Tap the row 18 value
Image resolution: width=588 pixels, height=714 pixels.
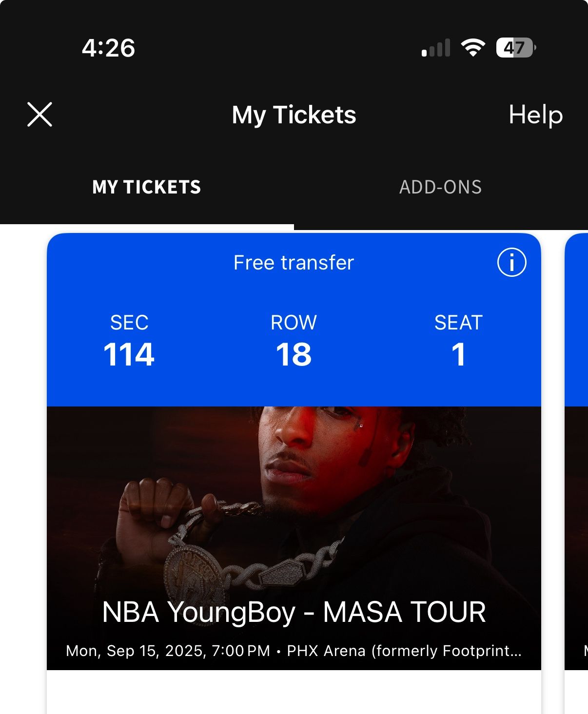point(294,354)
